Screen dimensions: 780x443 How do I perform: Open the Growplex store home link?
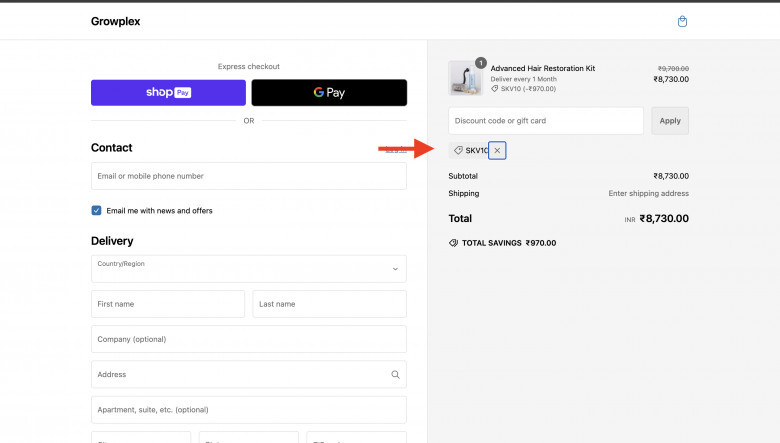point(115,21)
